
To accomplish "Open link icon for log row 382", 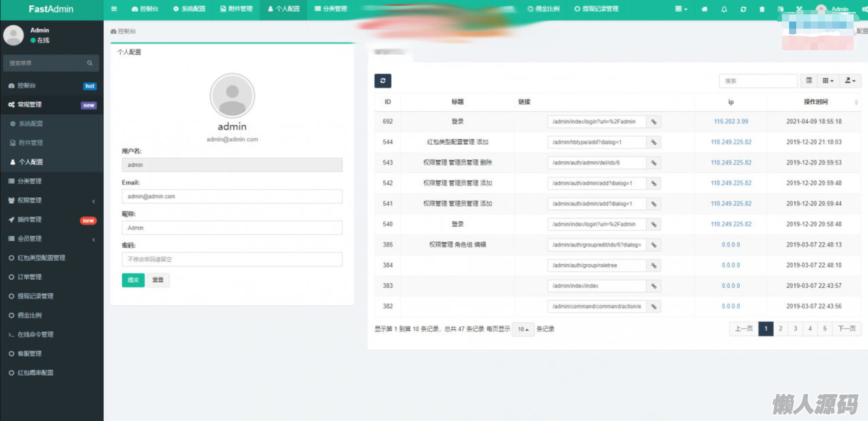I will point(653,306).
